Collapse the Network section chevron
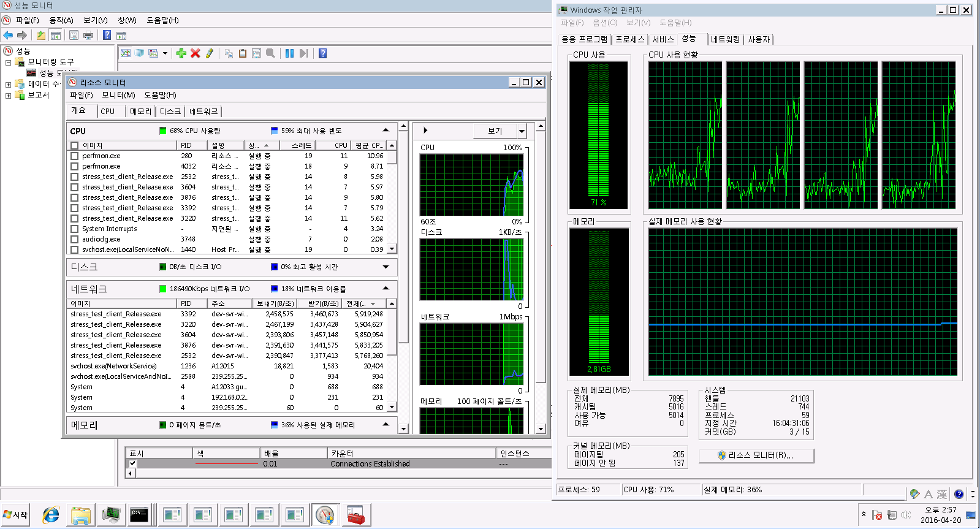This screenshot has width=980, height=529. pos(386,288)
